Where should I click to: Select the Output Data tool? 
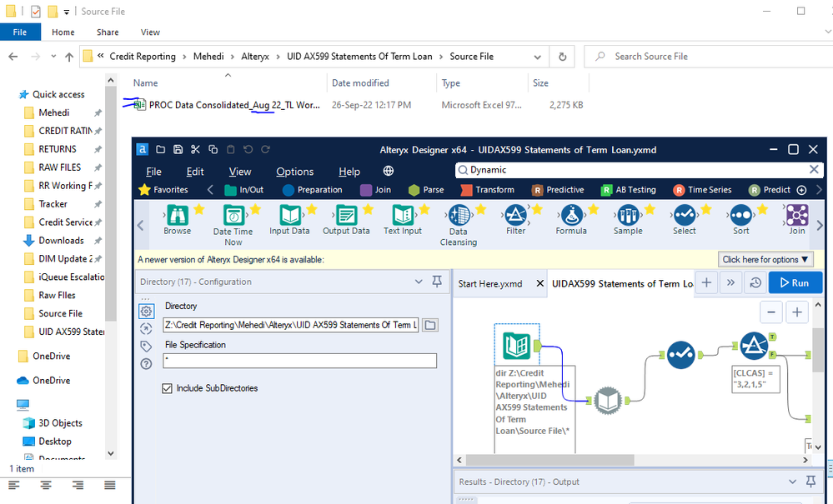click(x=346, y=220)
